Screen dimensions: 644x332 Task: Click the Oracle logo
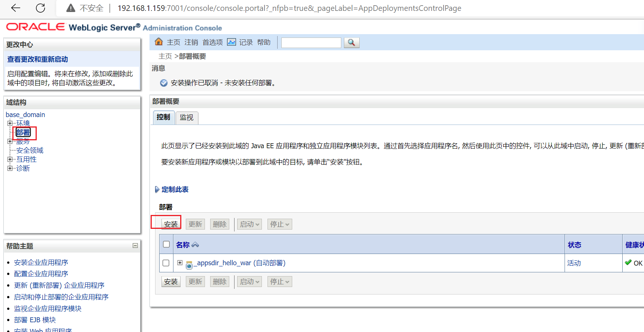coord(36,27)
